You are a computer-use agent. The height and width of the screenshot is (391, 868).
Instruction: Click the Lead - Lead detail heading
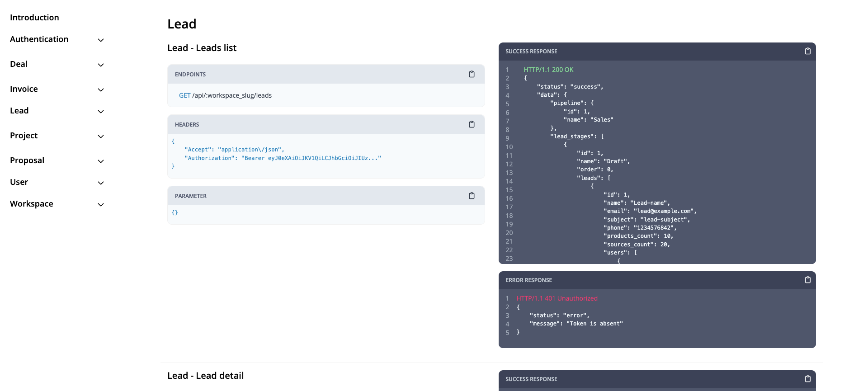coord(205,376)
